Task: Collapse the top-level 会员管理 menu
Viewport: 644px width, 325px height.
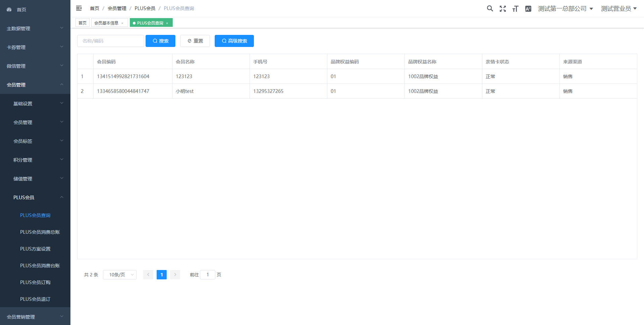Action: coord(35,85)
